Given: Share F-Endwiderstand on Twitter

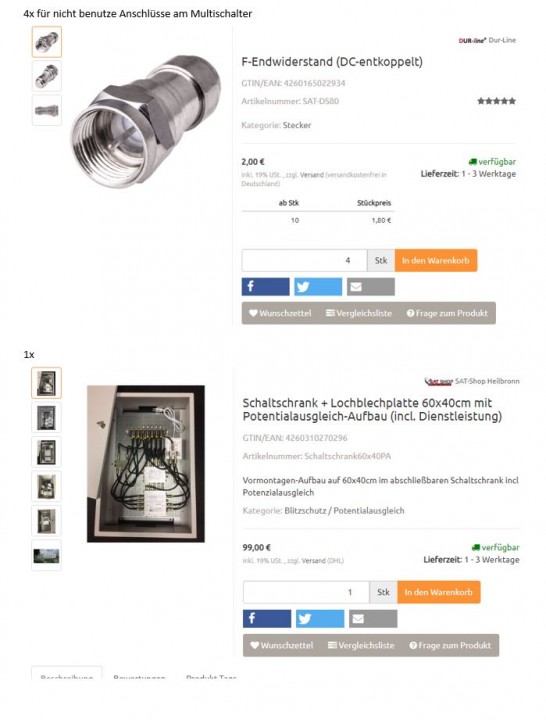Looking at the screenshot, I should [x=318, y=287].
